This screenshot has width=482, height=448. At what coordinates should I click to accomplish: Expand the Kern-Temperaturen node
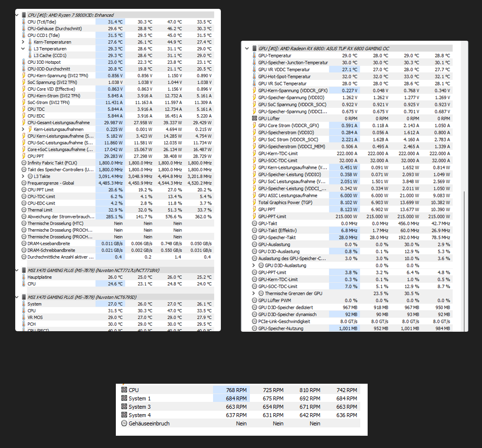click(x=23, y=42)
